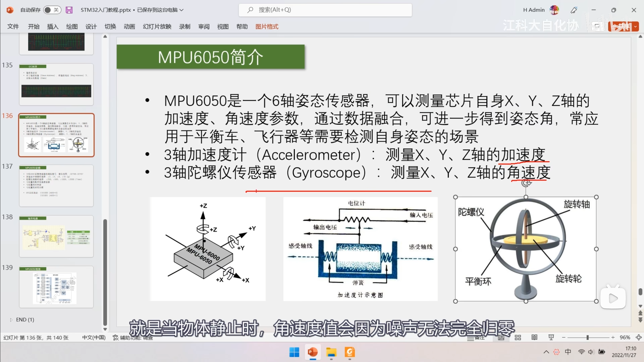This screenshot has width=644, height=362.
Task: Open the 幻灯片放映 ribbon tab
Action: pyautogui.click(x=157, y=27)
